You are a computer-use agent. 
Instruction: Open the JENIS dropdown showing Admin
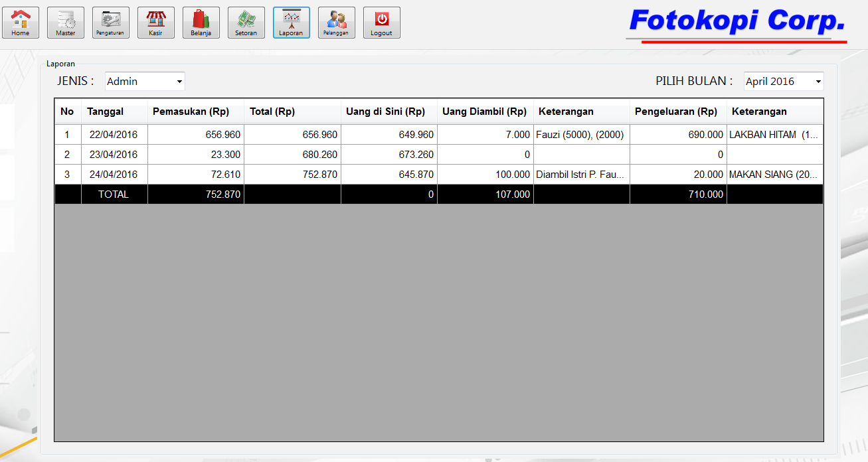tap(144, 81)
